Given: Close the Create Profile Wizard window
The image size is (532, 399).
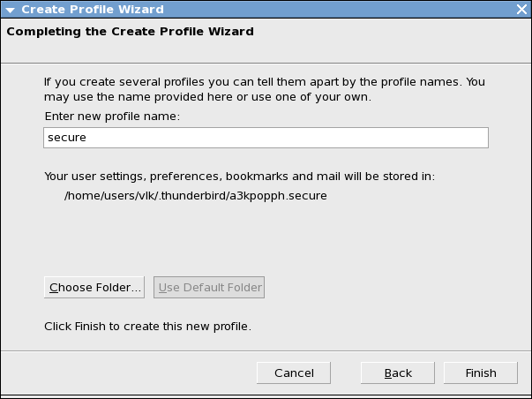Looking at the screenshot, I should 521,9.
